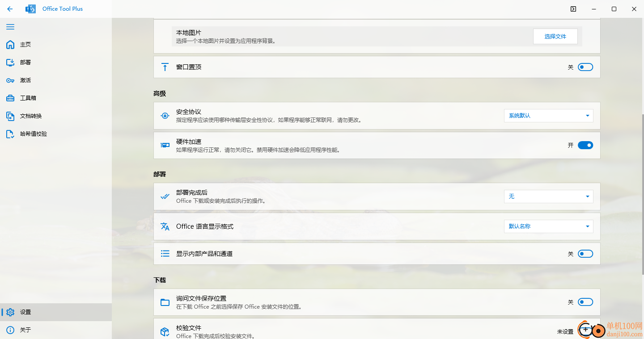Click the pin-to-top icon for 窗口置顶

pyautogui.click(x=165, y=67)
